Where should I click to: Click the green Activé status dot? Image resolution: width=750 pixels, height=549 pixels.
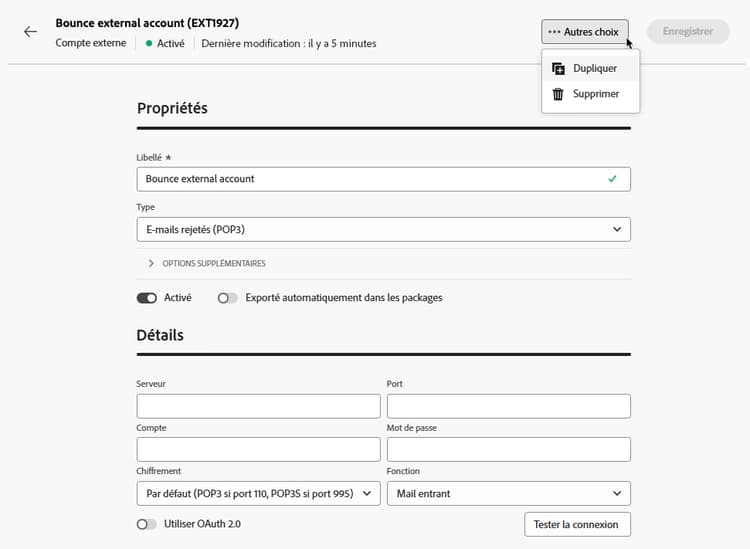pos(149,44)
